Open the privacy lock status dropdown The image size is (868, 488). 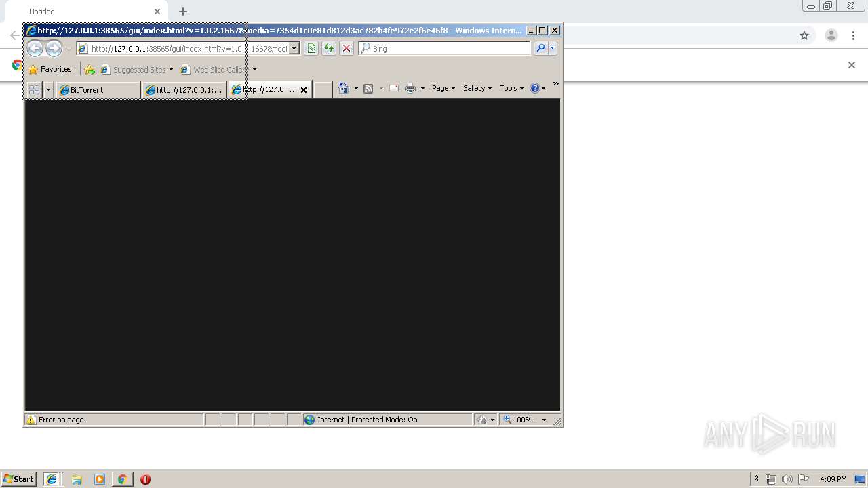[x=486, y=420]
